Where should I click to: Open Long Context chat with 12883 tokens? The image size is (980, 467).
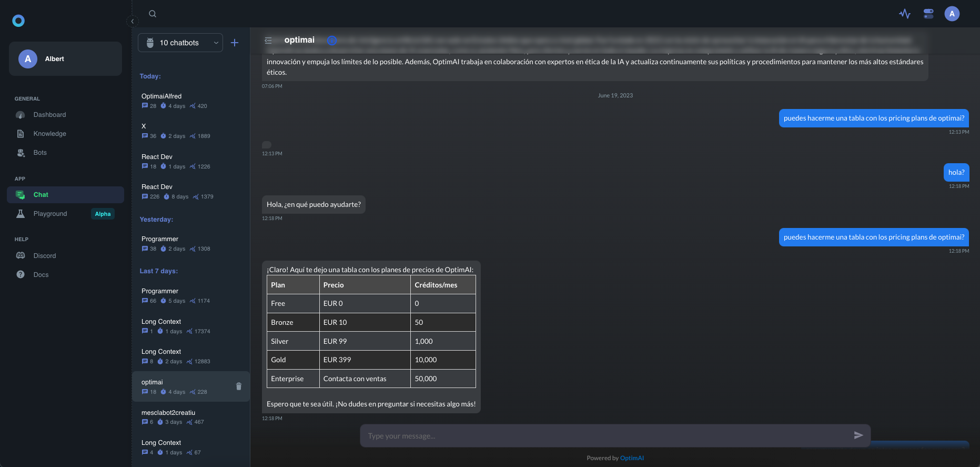tap(190, 356)
